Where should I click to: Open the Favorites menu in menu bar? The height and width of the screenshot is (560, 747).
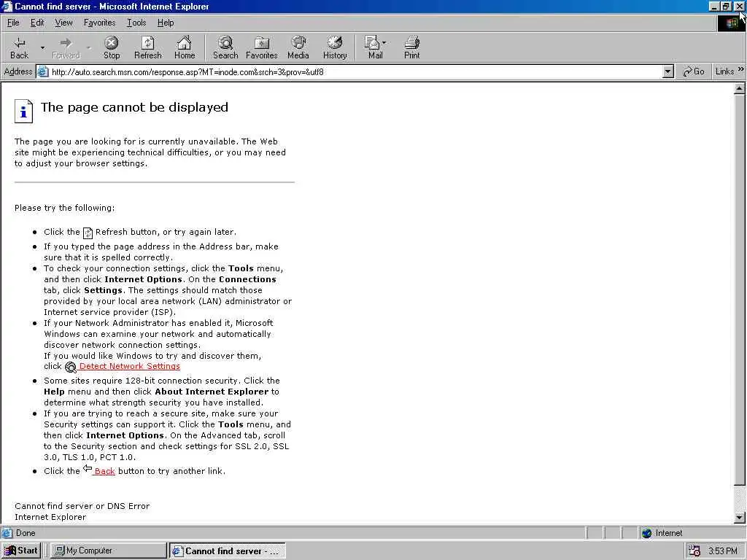[99, 23]
